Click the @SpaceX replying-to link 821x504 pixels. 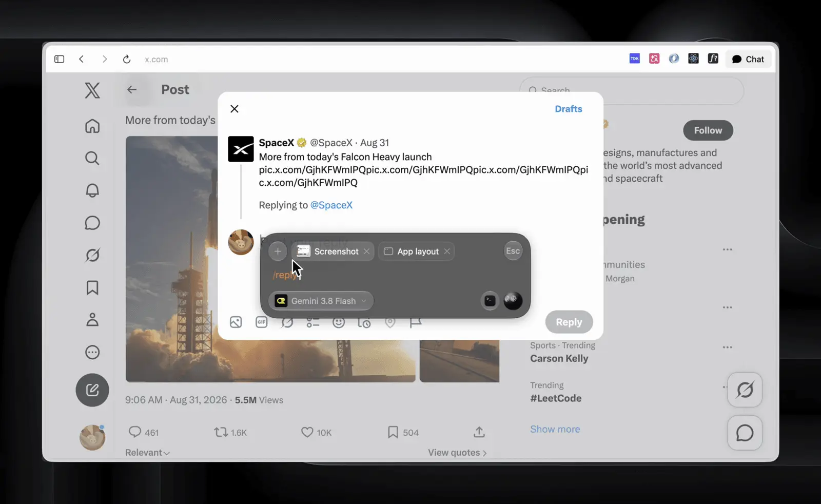click(x=331, y=205)
